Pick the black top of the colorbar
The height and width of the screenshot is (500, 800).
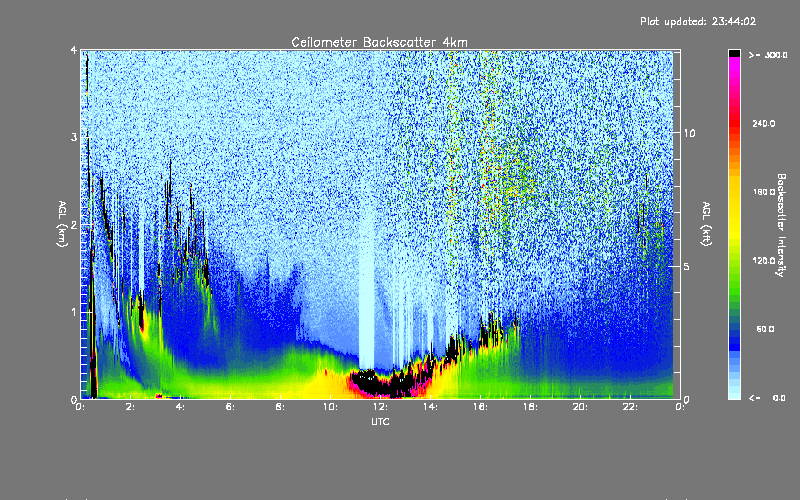coord(734,53)
